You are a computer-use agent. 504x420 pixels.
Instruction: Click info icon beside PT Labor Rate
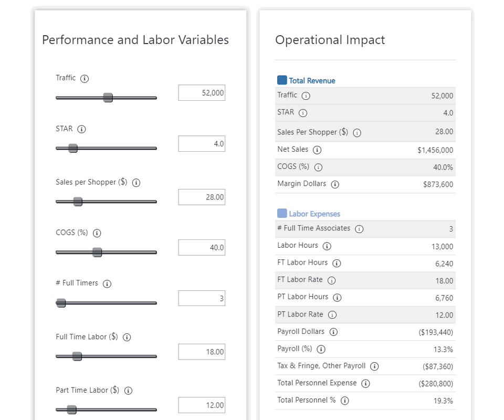point(332,315)
